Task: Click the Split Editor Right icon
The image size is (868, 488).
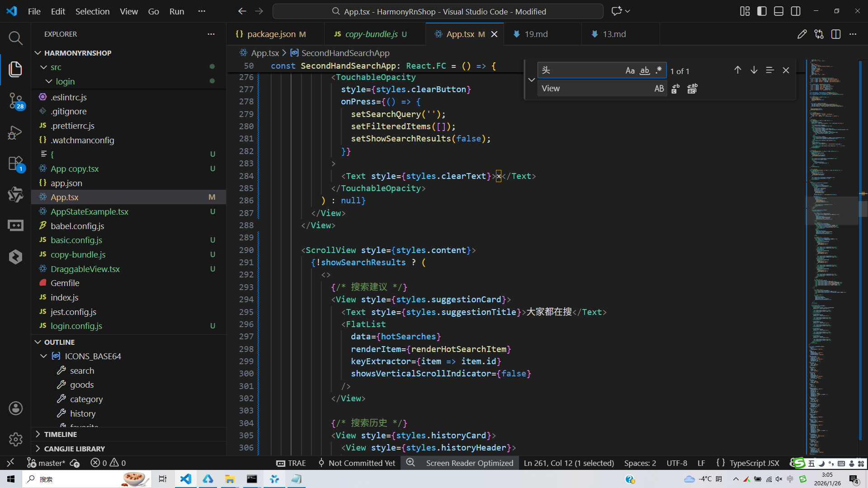Action: coord(835,34)
